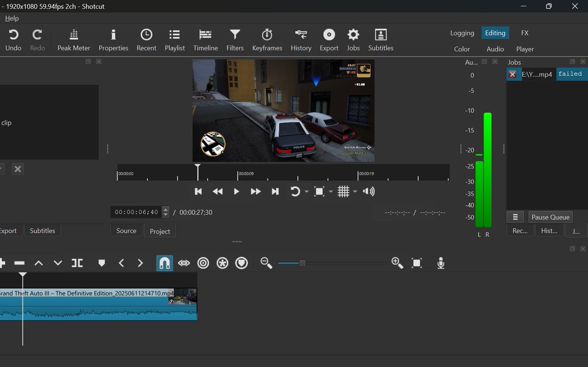The width and height of the screenshot is (588, 367).
Task: Switch to the FX layout
Action: pos(525,33)
